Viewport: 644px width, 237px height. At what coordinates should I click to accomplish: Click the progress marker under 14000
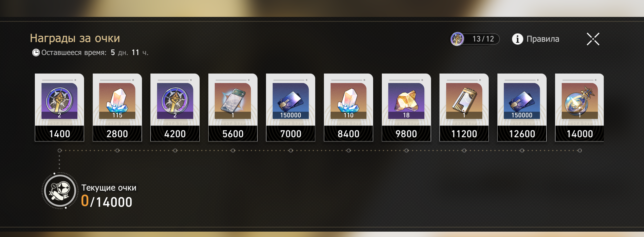(580, 151)
